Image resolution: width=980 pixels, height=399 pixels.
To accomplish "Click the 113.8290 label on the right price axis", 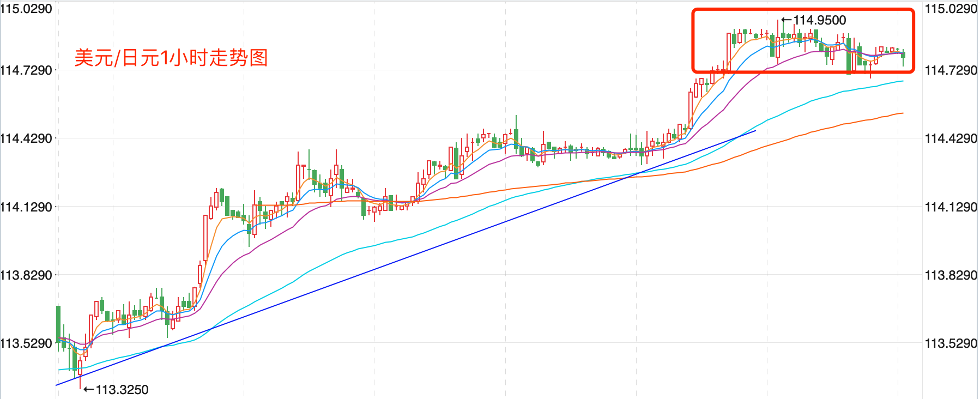I will tap(951, 275).
